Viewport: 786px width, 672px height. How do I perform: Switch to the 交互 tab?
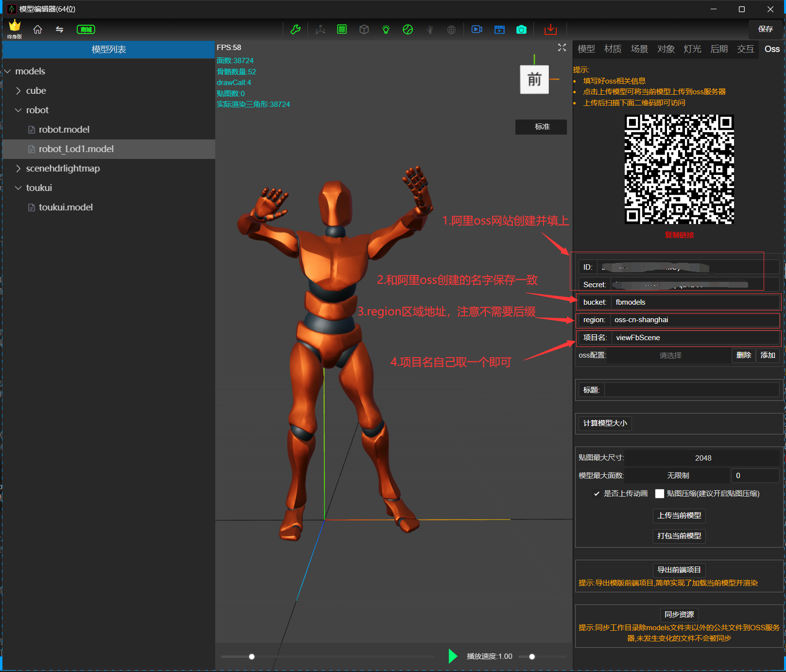coord(745,49)
